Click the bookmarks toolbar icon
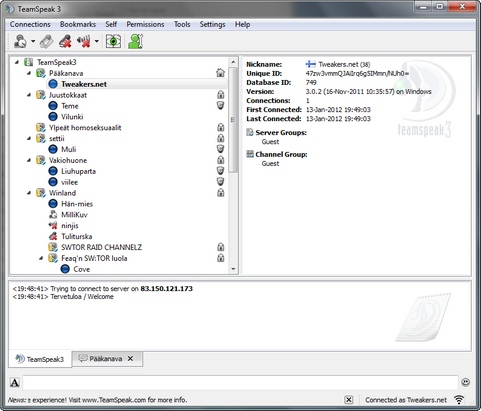Viewport: 481px width, 411px height. point(47,42)
